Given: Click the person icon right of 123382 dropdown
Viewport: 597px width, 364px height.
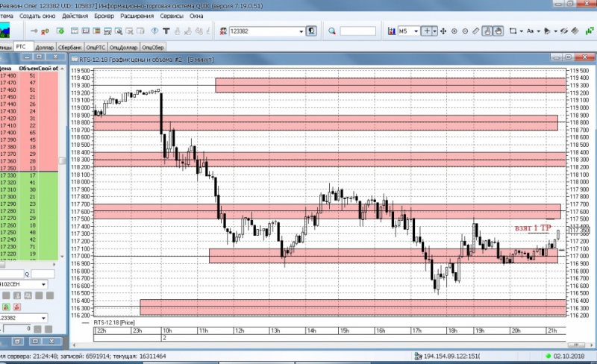Looking at the screenshot, I should point(311,31).
